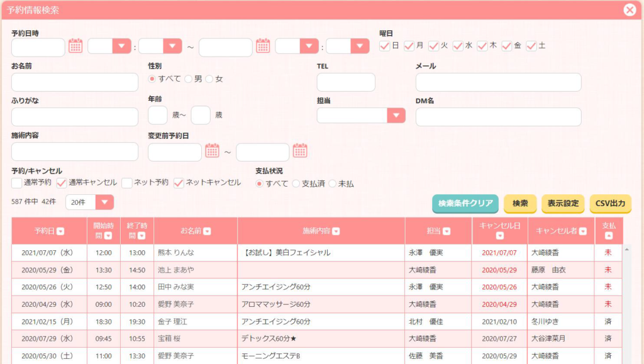Viewport: 644px width, 364px height.
Task: Open calendar for 変更前予約日 end date
Action: pos(300,151)
